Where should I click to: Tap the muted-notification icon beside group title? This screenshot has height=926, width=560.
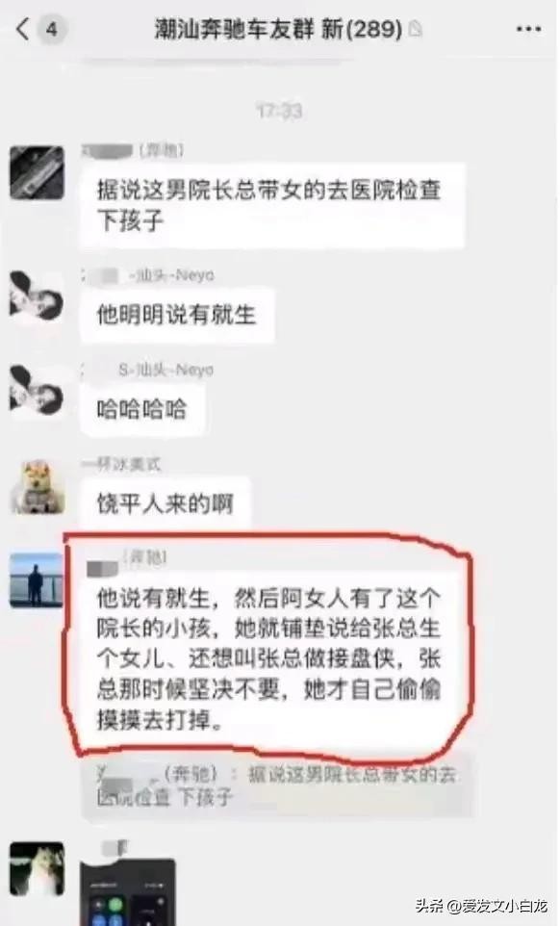416,28
